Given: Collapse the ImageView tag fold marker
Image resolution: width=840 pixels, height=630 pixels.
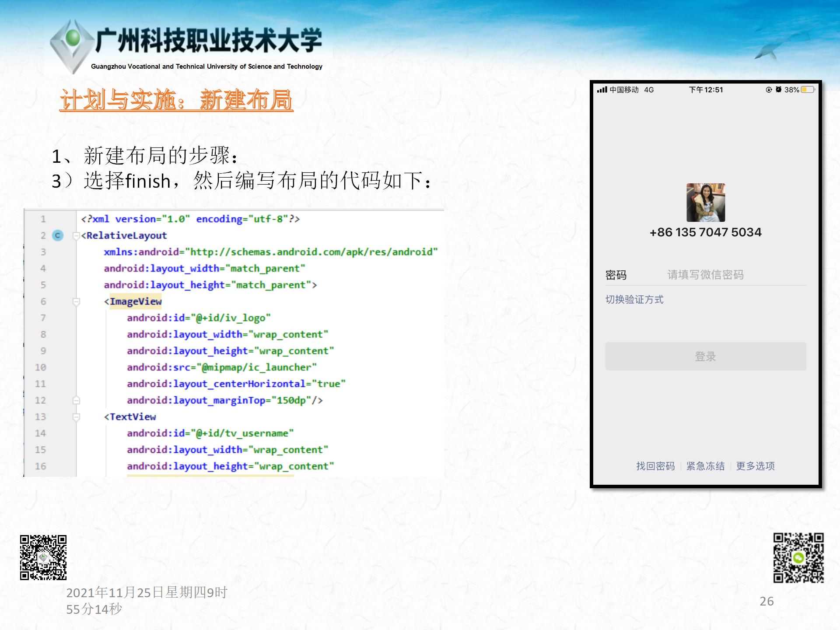Looking at the screenshot, I should [x=76, y=302].
